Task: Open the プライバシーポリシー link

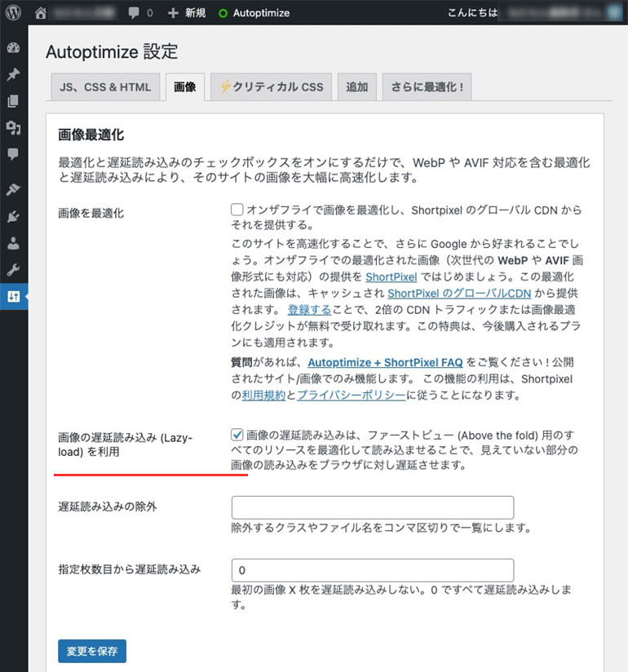Action: (x=351, y=396)
